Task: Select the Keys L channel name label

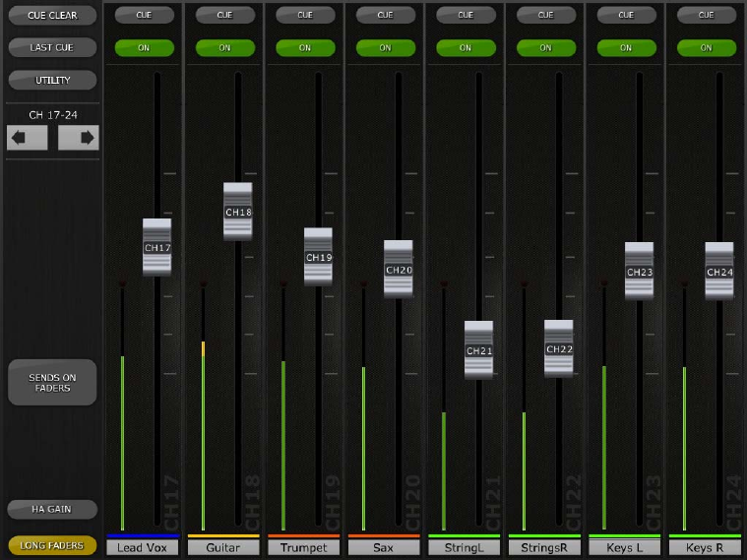Action: click(x=625, y=547)
